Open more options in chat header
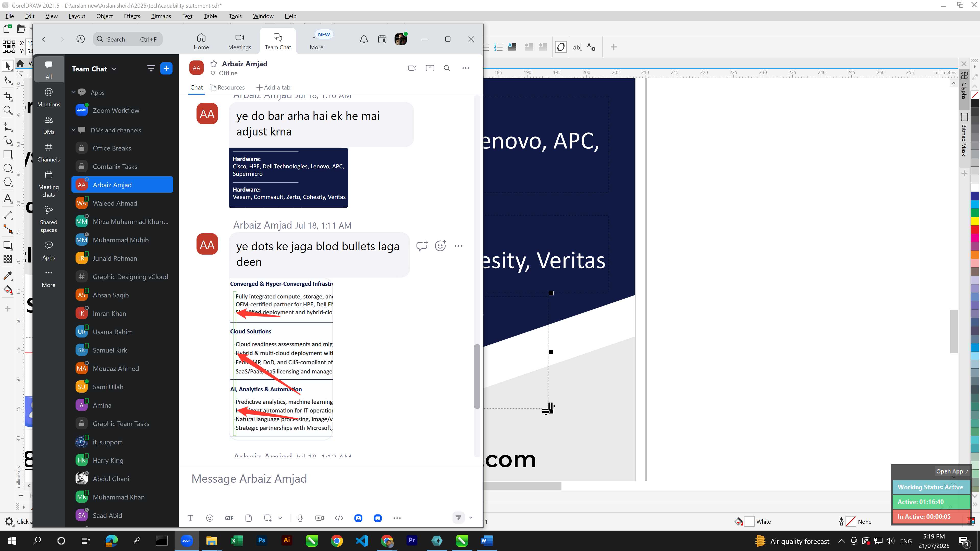Image resolution: width=980 pixels, height=551 pixels. pos(466,68)
